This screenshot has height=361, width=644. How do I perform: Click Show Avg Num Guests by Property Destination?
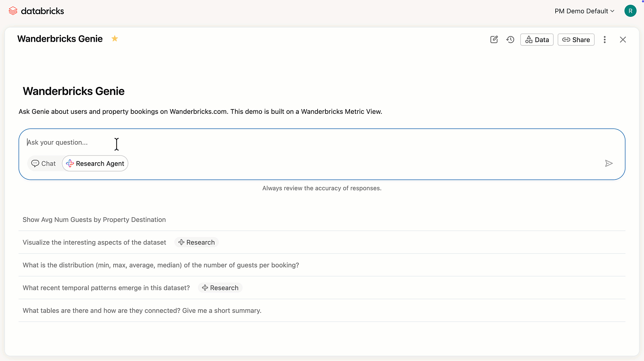[x=94, y=220]
